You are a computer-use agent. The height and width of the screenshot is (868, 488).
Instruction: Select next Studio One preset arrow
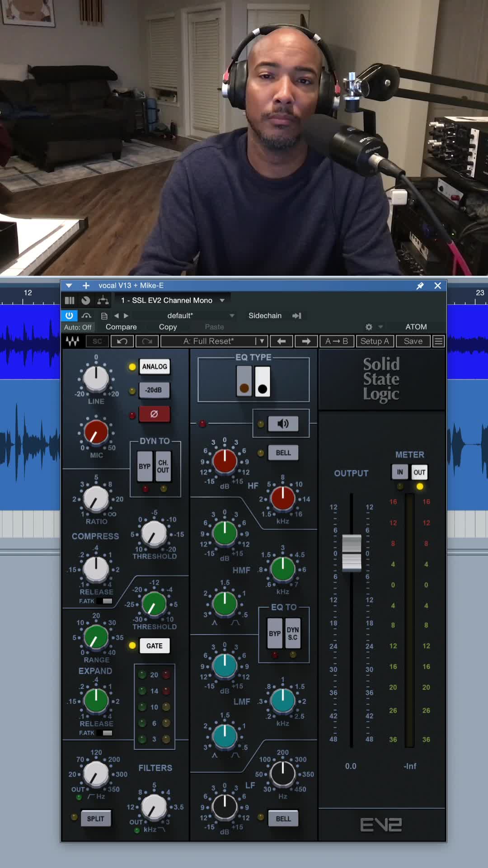[x=126, y=316]
